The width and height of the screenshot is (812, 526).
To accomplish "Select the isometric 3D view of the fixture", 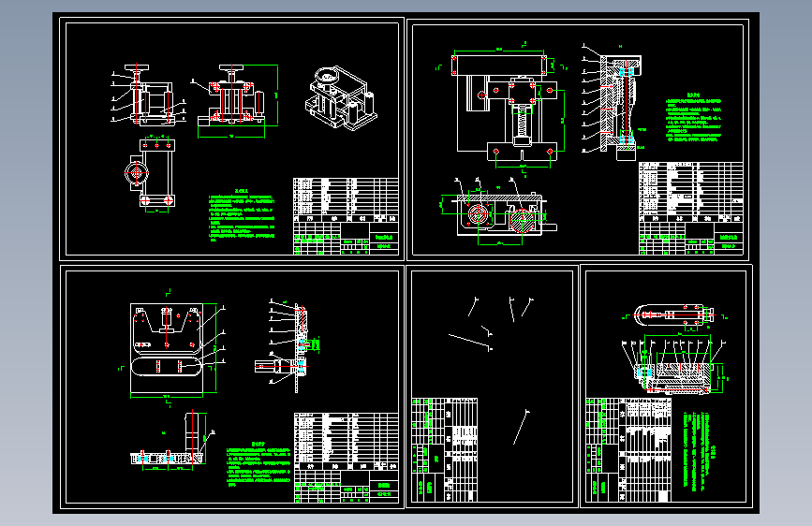I will pyautogui.click(x=340, y=98).
